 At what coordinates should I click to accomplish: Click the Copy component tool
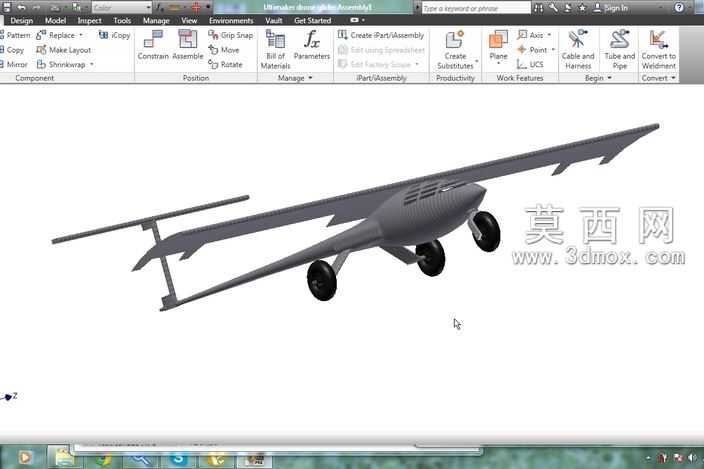12,50
